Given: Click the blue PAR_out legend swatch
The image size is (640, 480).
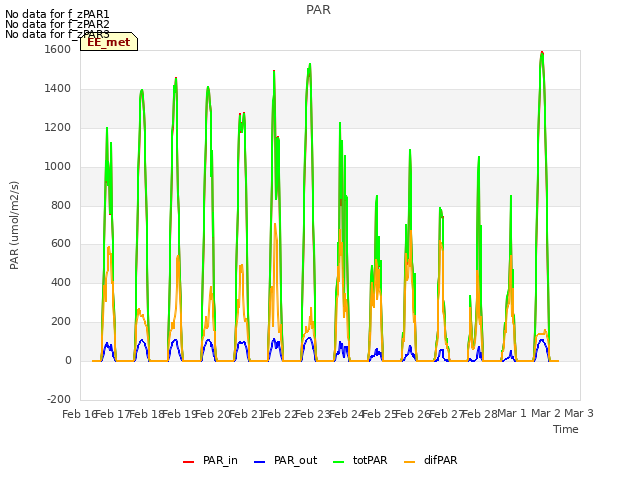Looking at the screenshot, I should (x=259, y=462).
